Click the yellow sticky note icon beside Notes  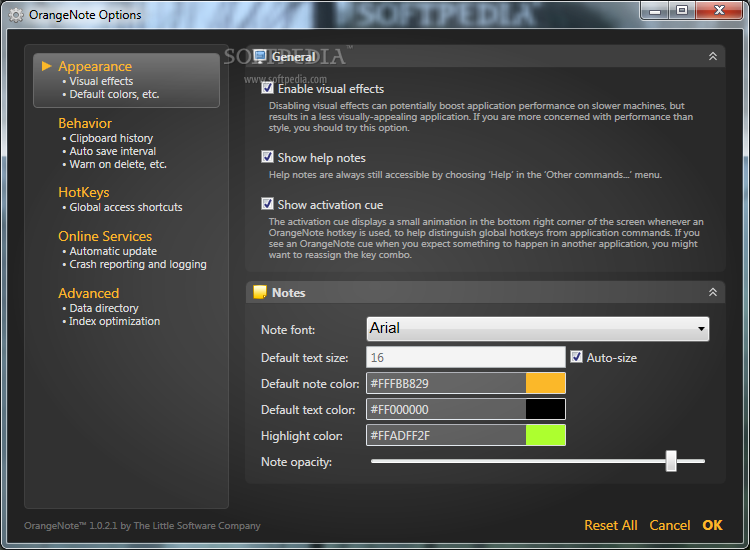260,292
